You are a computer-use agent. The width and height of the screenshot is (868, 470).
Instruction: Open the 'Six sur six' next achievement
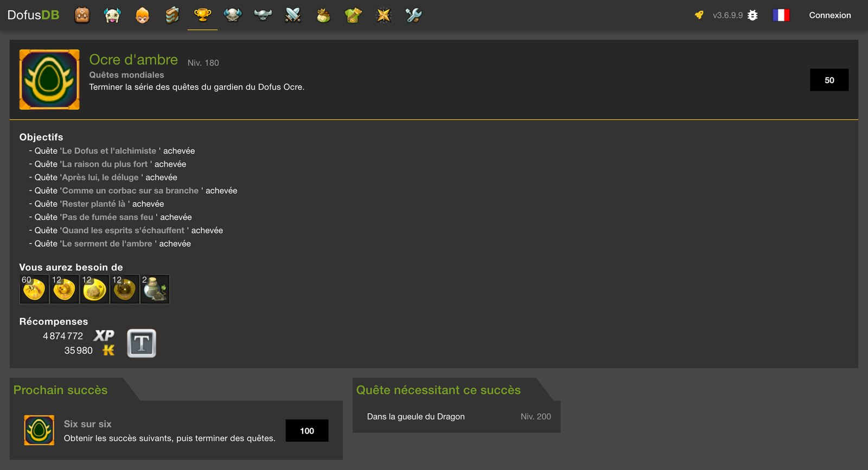click(176, 430)
